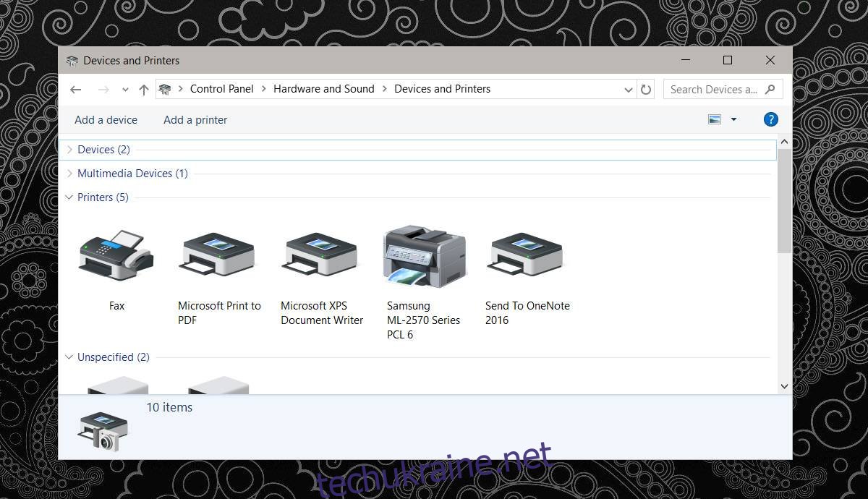The width and height of the screenshot is (868, 499).
Task: Click the scroll up arrow
Action: click(785, 142)
